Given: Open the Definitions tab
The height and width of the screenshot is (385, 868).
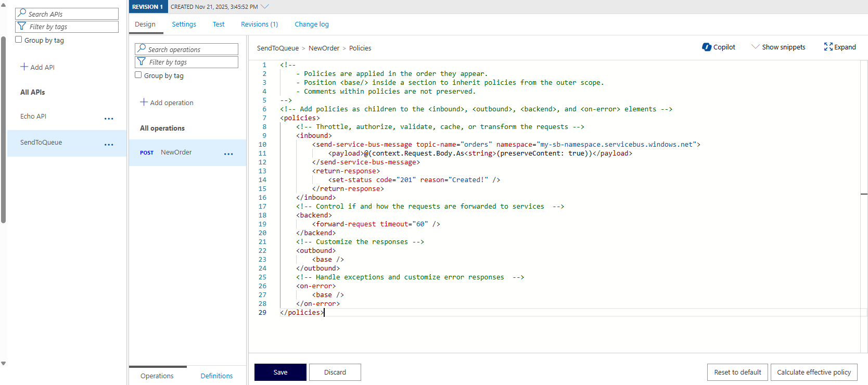Looking at the screenshot, I should 216,376.
